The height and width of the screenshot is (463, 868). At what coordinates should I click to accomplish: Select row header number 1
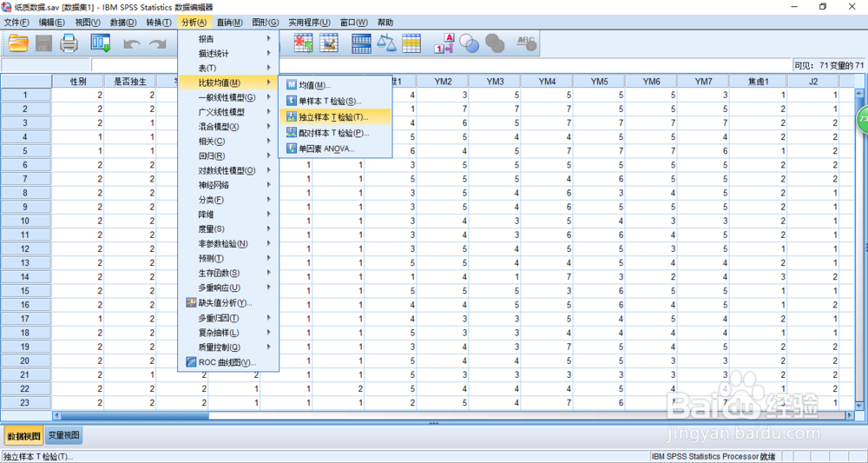click(x=26, y=95)
